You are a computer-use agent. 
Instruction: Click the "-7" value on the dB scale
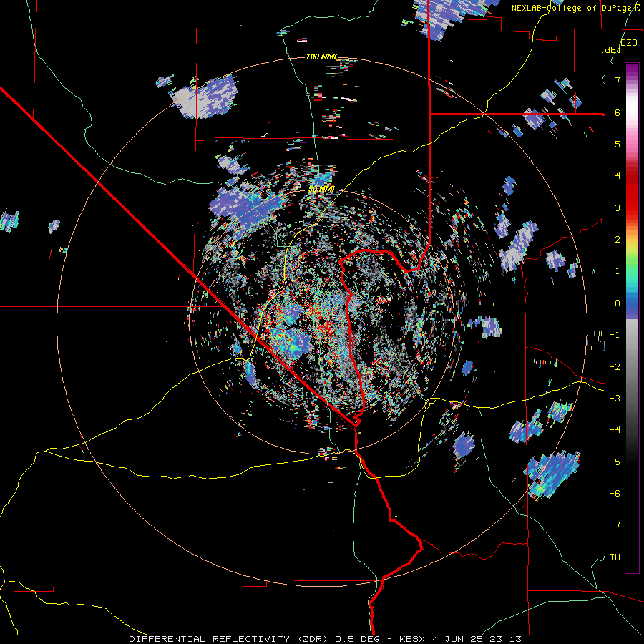(615, 525)
